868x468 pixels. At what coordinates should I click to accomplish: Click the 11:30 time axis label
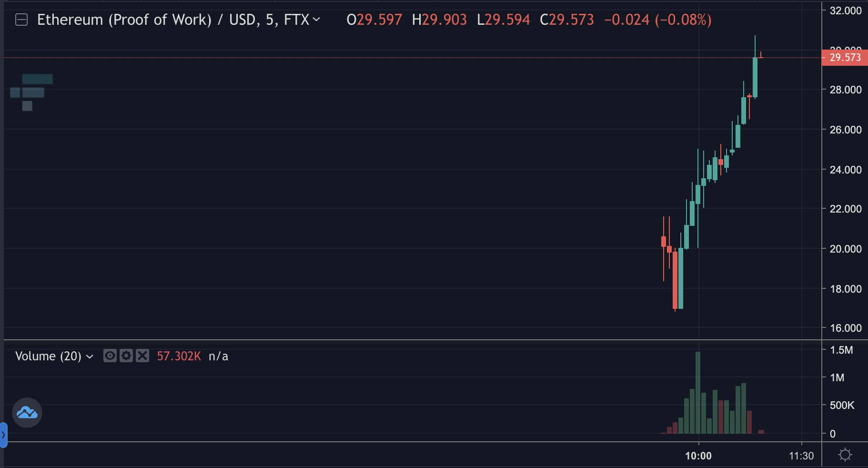(x=801, y=456)
